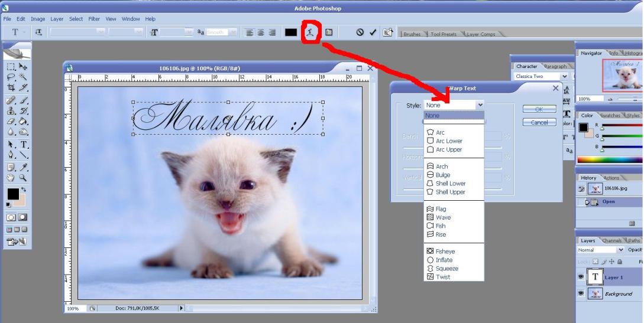This screenshot has height=323, width=644.
Task: Open status bar info arrow in document
Action: [181, 308]
